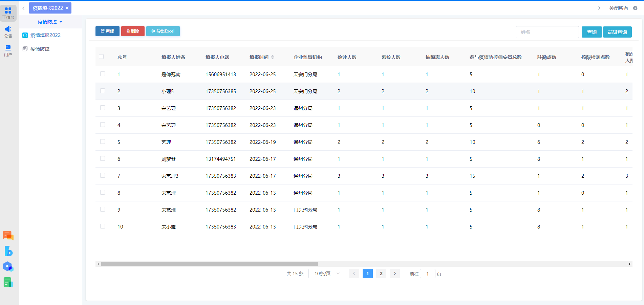Click scrollbar left arrow
This screenshot has width=644, height=305.
[x=98, y=264]
